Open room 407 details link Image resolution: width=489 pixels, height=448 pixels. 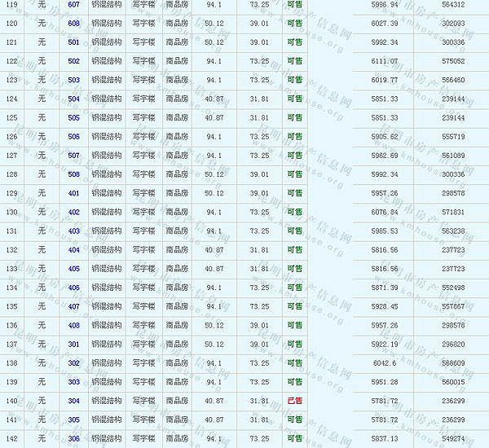73,306
